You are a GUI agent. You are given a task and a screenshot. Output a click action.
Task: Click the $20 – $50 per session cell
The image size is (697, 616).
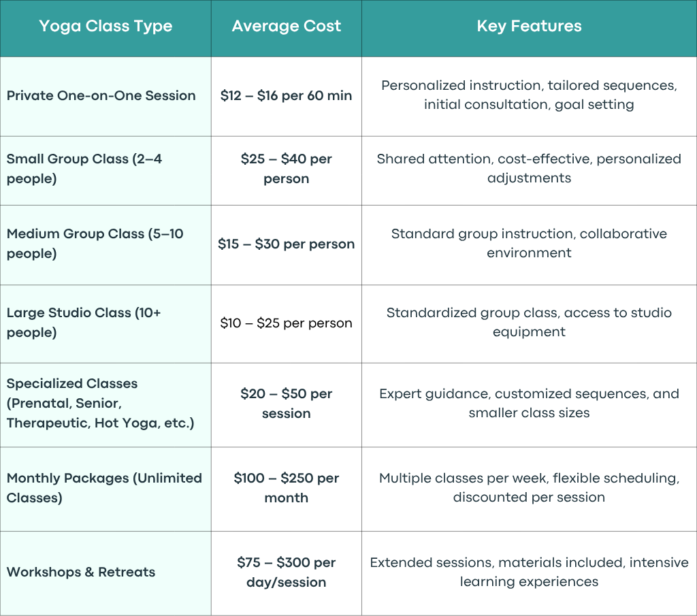(x=287, y=403)
